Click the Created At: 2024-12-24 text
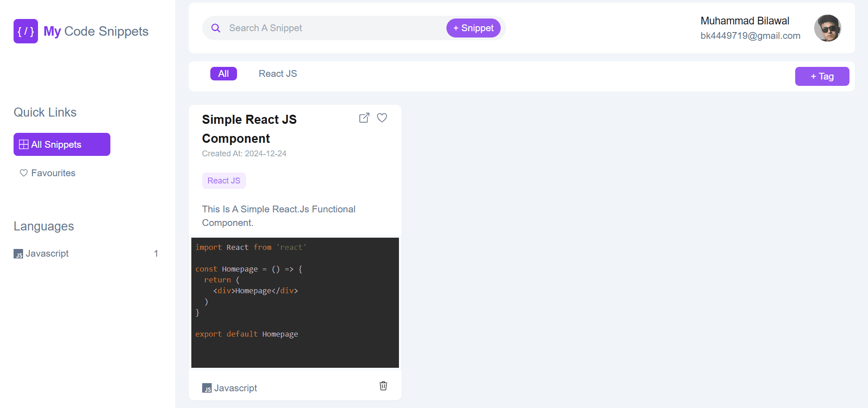868x408 pixels. (244, 154)
